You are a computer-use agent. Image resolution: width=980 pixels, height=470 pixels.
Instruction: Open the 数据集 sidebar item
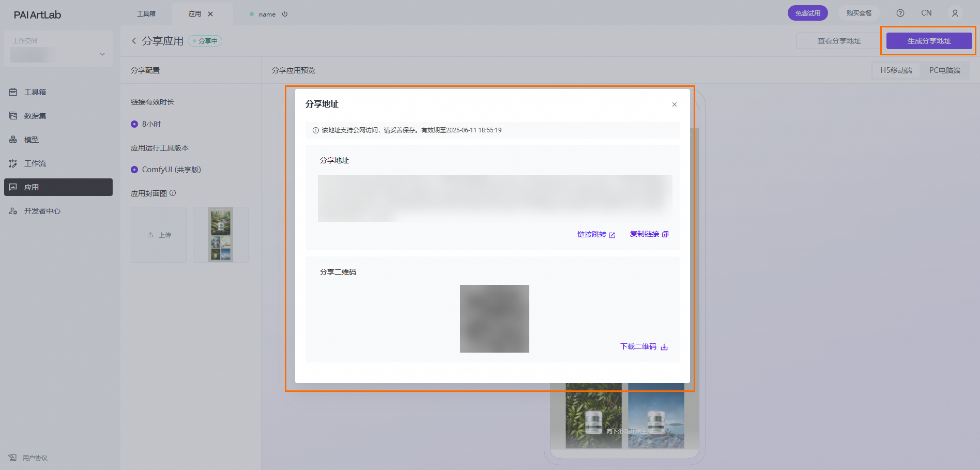pos(58,116)
